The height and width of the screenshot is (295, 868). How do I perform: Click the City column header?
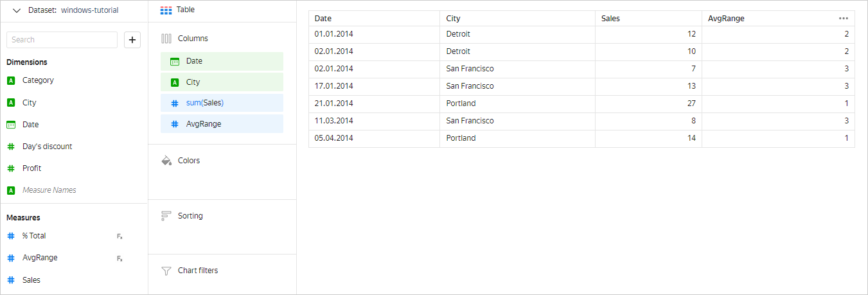[x=453, y=19]
